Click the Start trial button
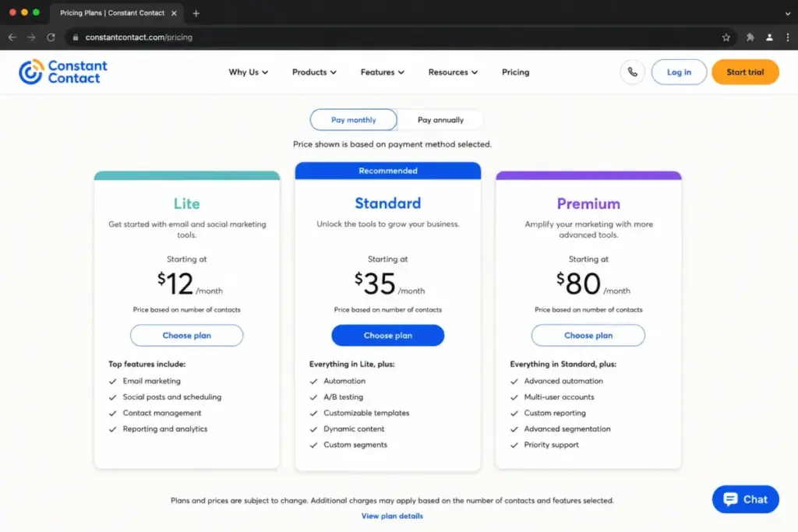Viewport: 798px width, 532px height. [x=745, y=72]
